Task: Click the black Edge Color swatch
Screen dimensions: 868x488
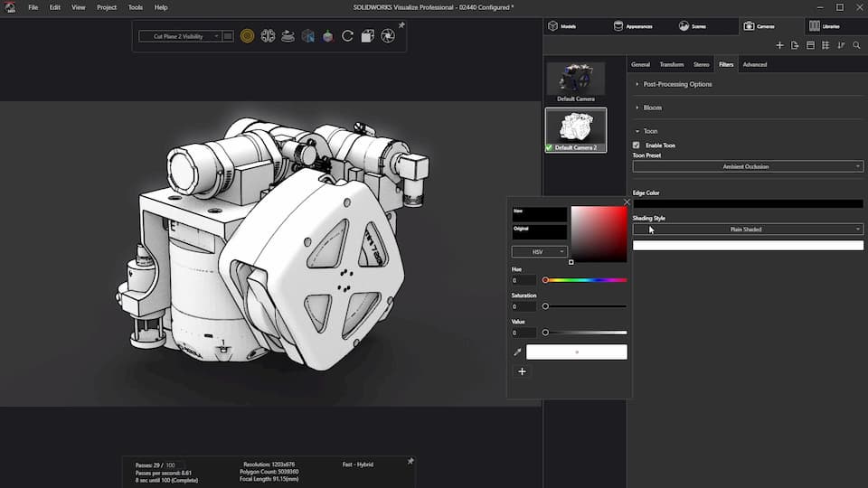Action: point(747,204)
